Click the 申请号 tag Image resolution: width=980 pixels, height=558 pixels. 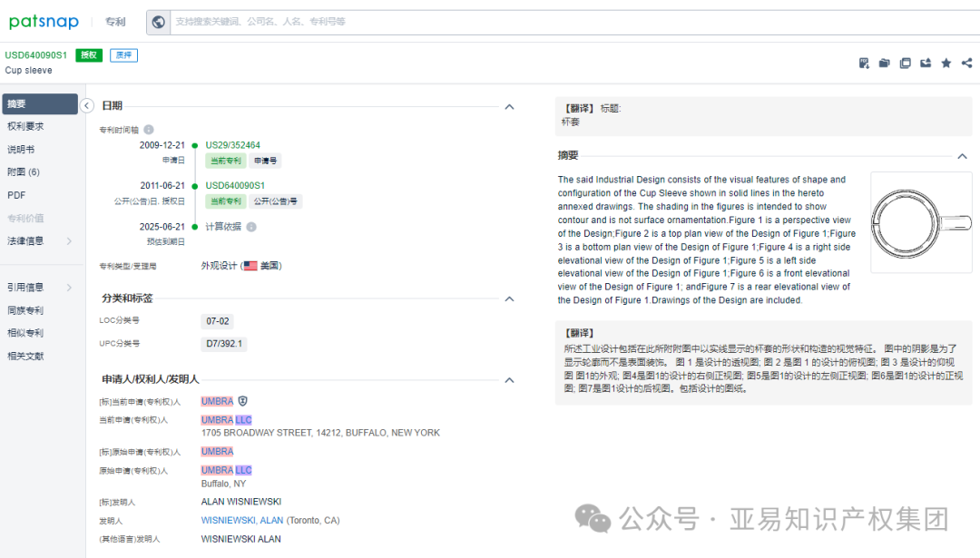pyautogui.click(x=265, y=161)
